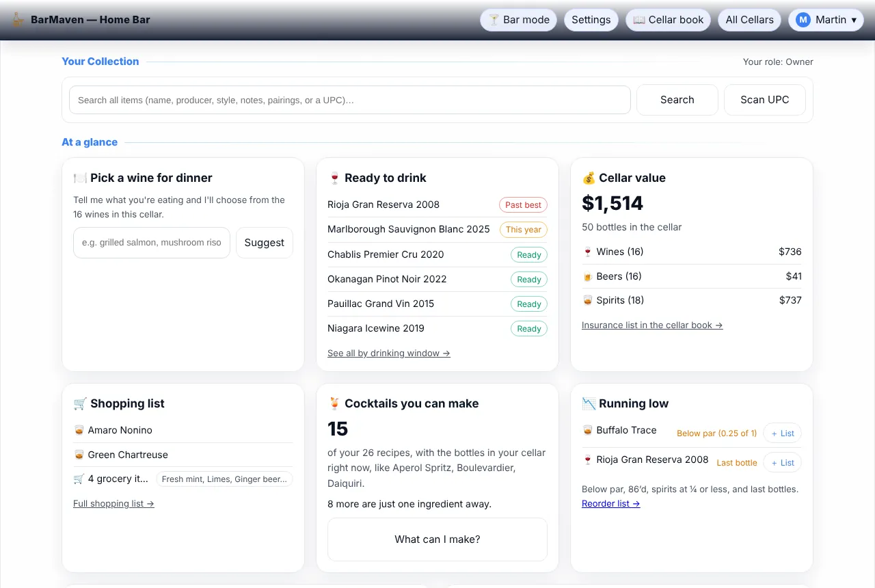
Task: Click the wine glass icon next to Wines (16)
Action: pos(587,252)
